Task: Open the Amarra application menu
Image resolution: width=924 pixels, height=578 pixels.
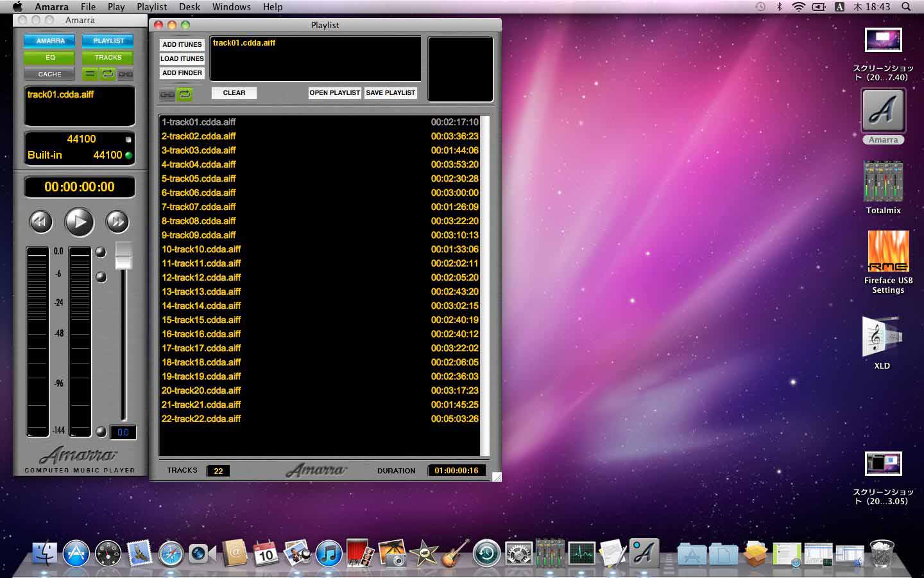Action: point(51,6)
